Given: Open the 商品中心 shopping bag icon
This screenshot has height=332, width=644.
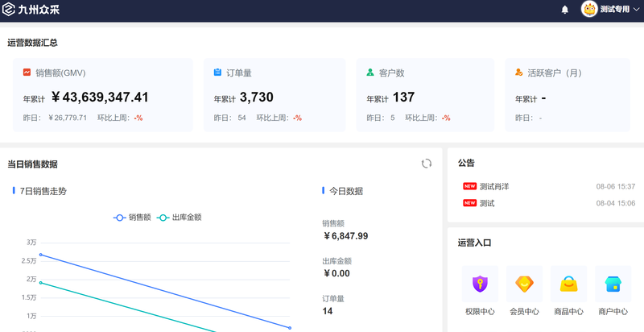Looking at the screenshot, I should coord(568,284).
